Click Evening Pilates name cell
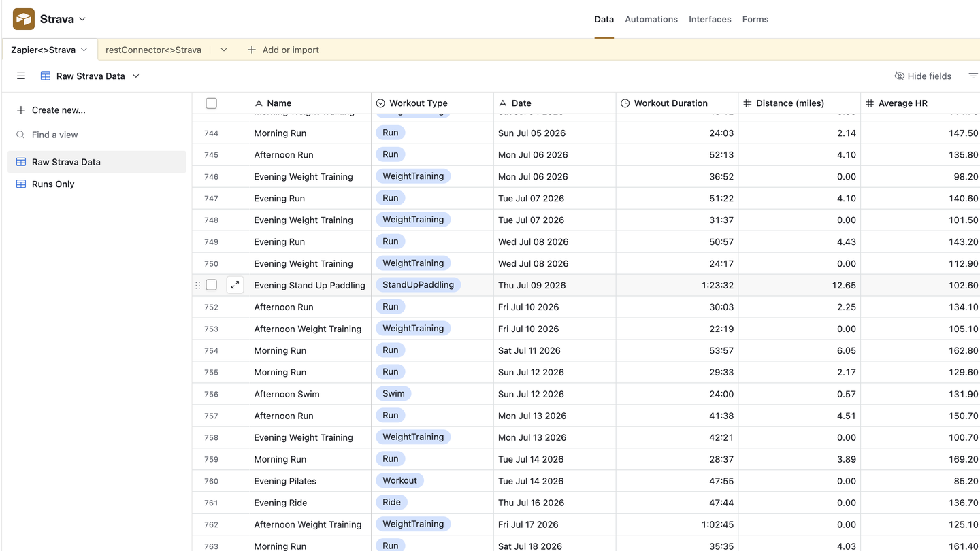 (310, 481)
